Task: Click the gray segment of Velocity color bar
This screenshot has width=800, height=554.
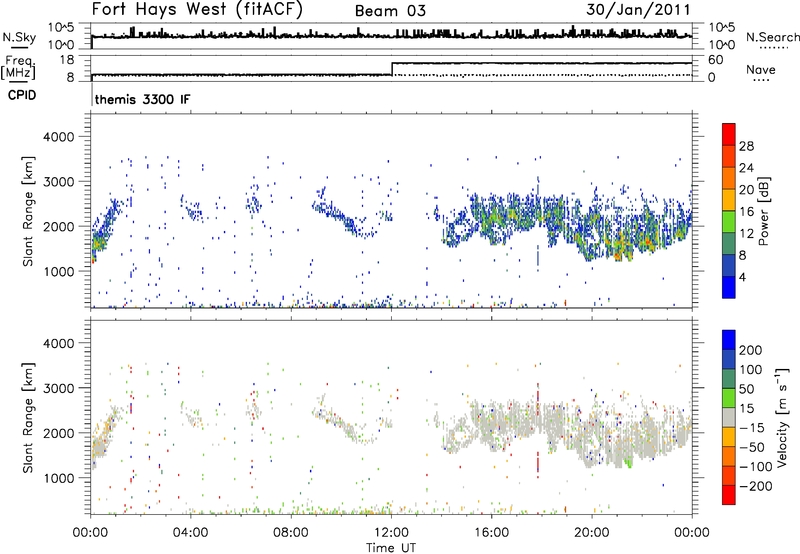Action: point(729,417)
